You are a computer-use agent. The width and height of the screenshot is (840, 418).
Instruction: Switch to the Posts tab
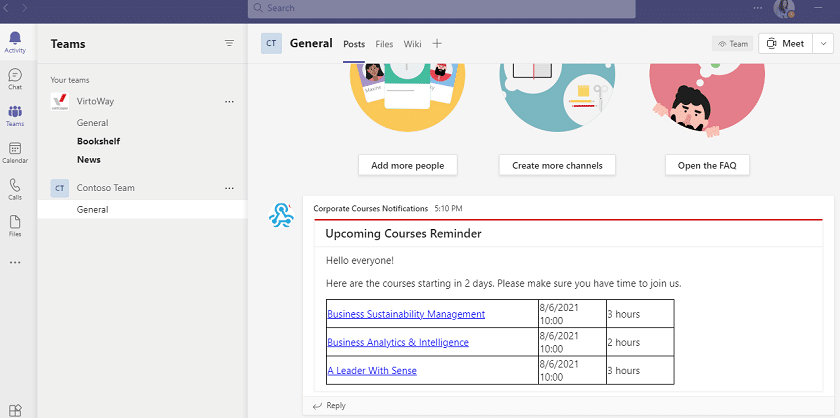354,44
